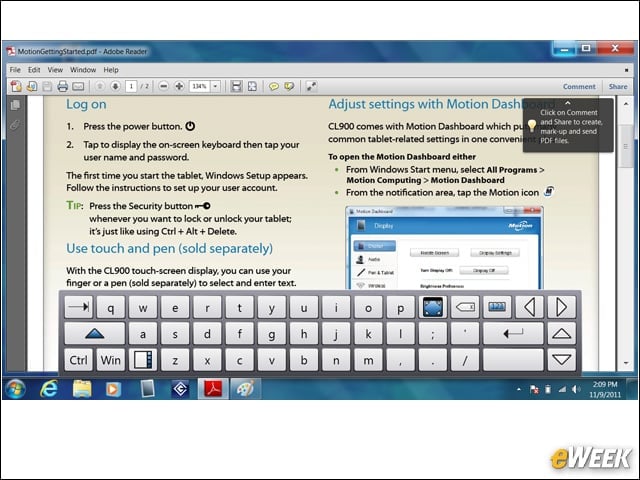Tap the m key on on-screen keyboard
The height and width of the screenshot is (480, 640).
tap(368, 360)
